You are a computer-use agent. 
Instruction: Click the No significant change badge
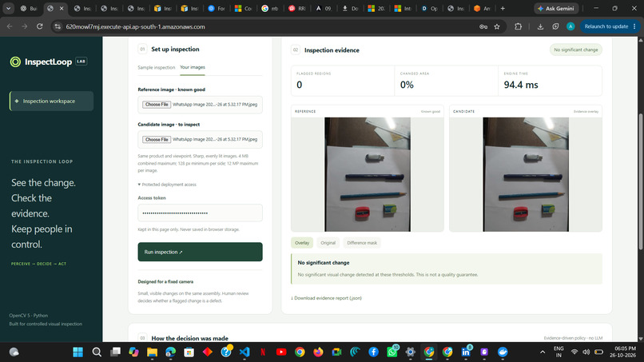(x=576, y=50)
